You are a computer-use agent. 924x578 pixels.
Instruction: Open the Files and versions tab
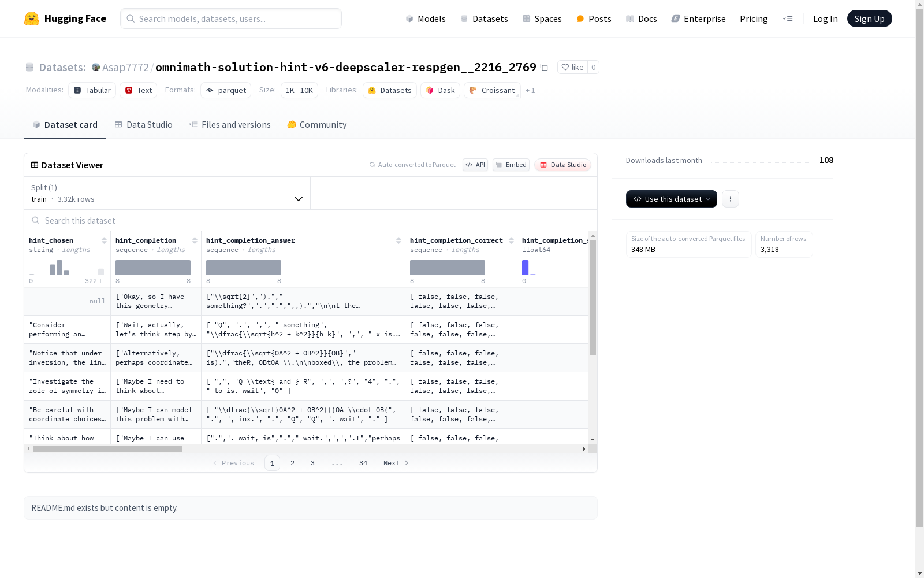230,125
